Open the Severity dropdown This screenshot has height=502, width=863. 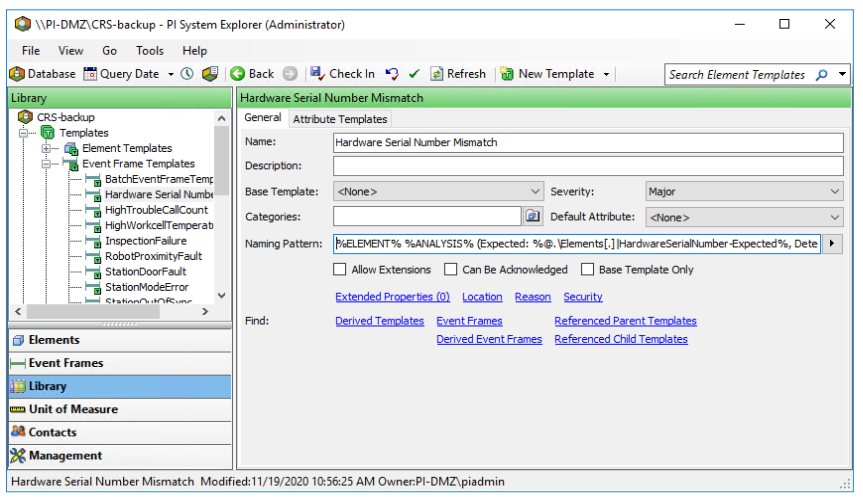pos(744,192)
